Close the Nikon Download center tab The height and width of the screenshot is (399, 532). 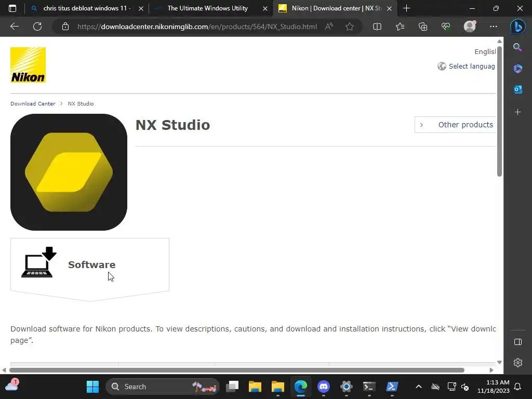click(x=390, y=8)
